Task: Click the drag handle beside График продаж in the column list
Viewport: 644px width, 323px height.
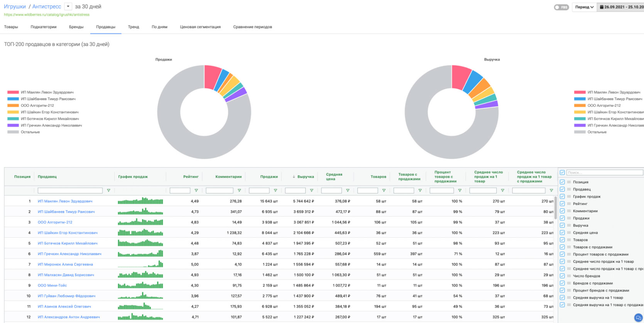Action: pyautogui.click(x=569, y=197)
